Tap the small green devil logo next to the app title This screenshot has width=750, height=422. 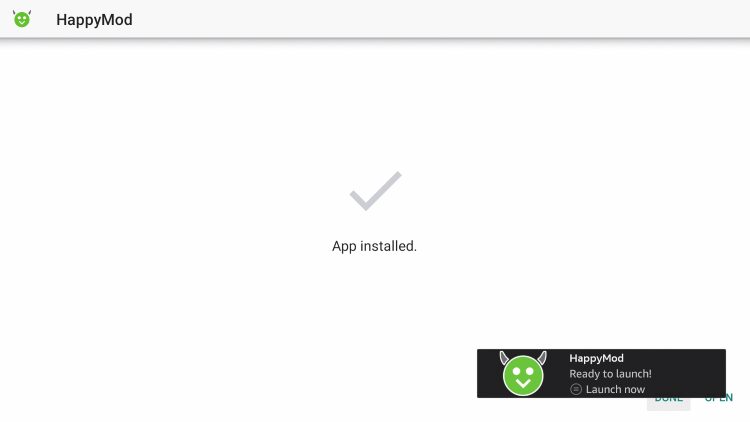[x=22, y=19]
